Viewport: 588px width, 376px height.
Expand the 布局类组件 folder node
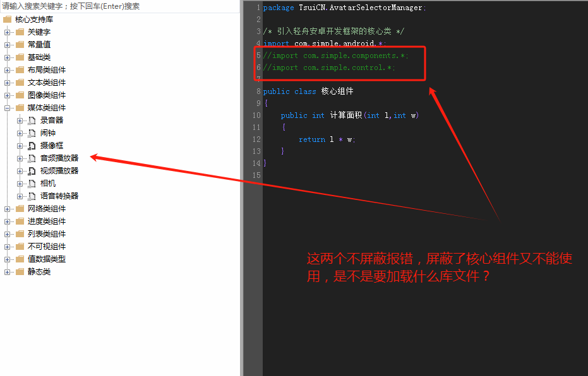pos(7,71)
